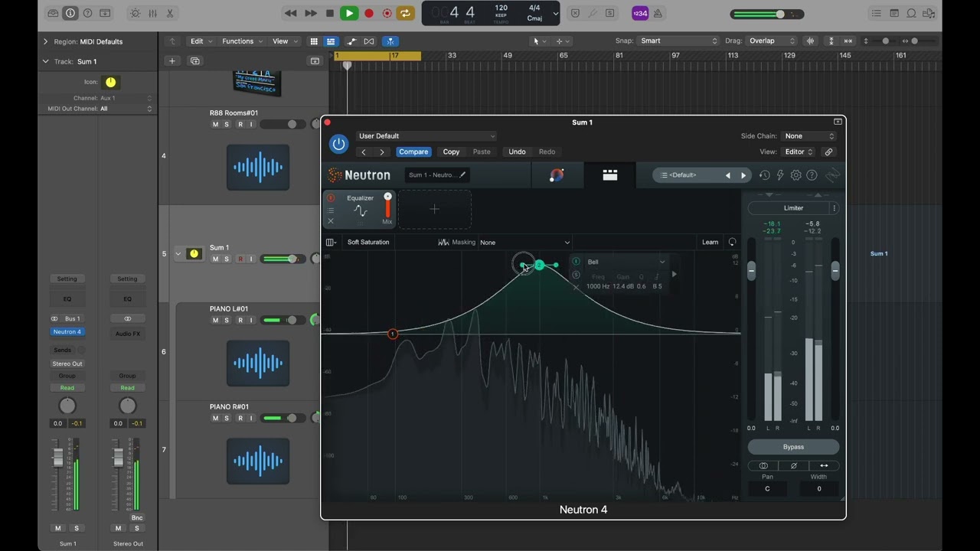Open the Drag dropdown set to Overlap
The image size is (980, 551).
click(770, 41)
